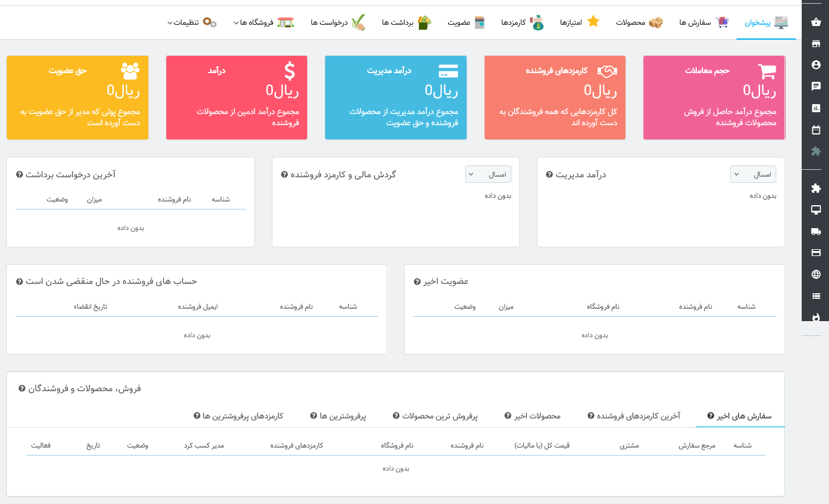This screenshot has width=829, height=504.
Task: Switch to آخرین کارمزدهای فروشنده tab
Action: tap(634, 416)
